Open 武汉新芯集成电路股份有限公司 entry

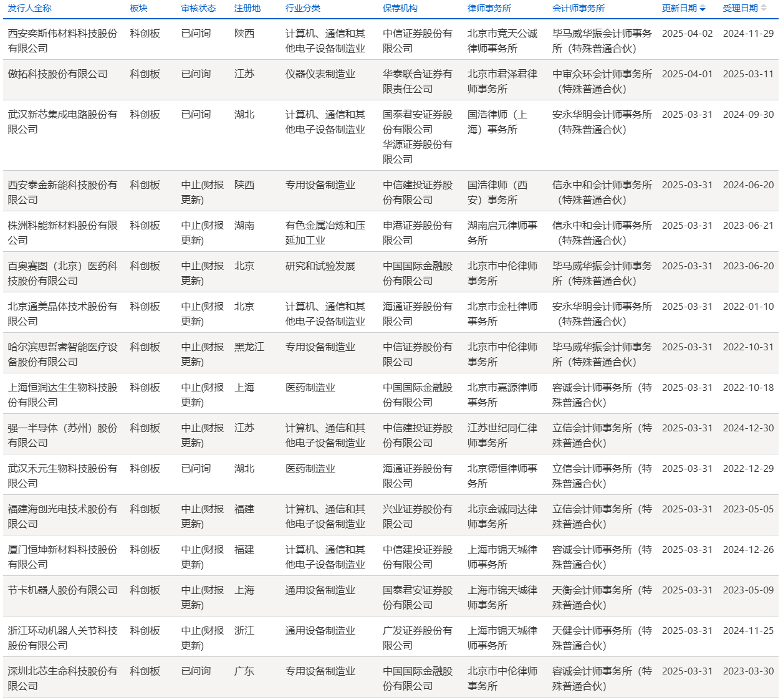click(x=62, y=122)
